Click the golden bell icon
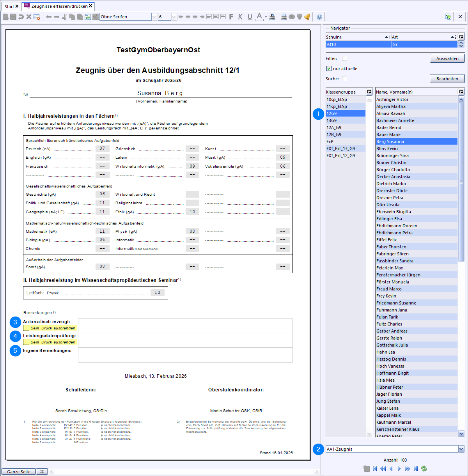 (307, 17)
